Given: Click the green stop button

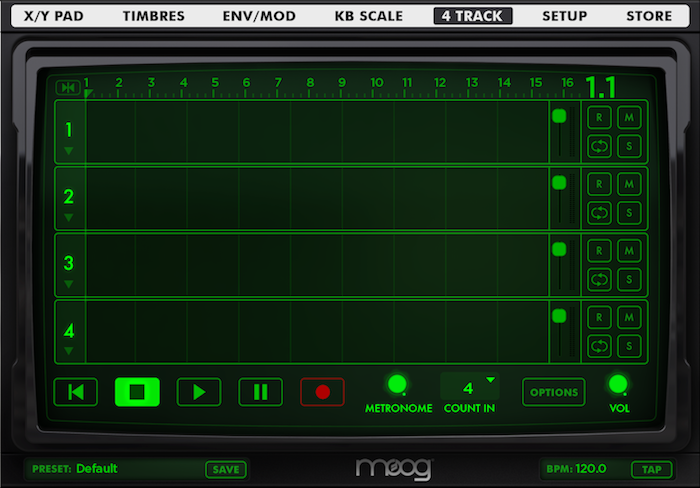Looking at the screenshot, I should 137,392.
